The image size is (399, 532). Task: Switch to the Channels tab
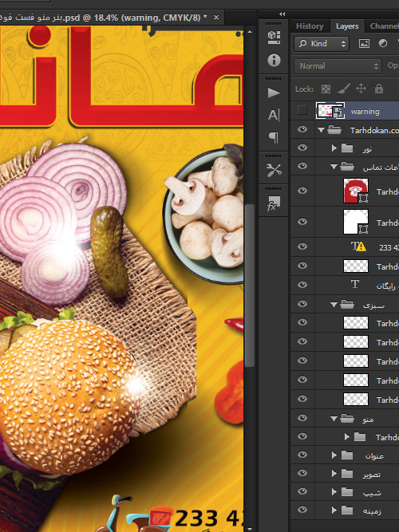(384, 26)
